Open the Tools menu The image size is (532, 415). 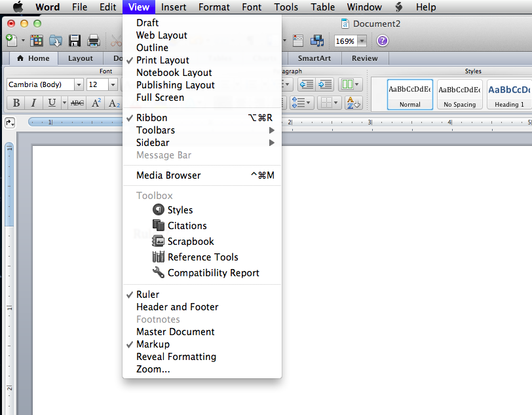286,7
